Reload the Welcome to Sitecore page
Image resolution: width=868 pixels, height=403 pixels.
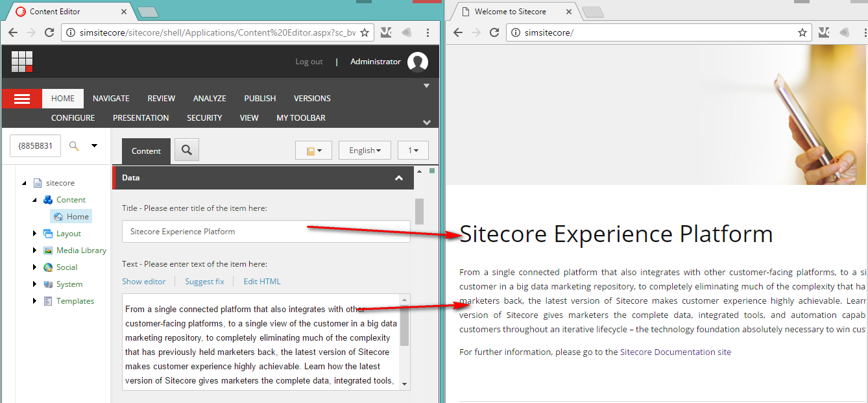tap(494, 32)
